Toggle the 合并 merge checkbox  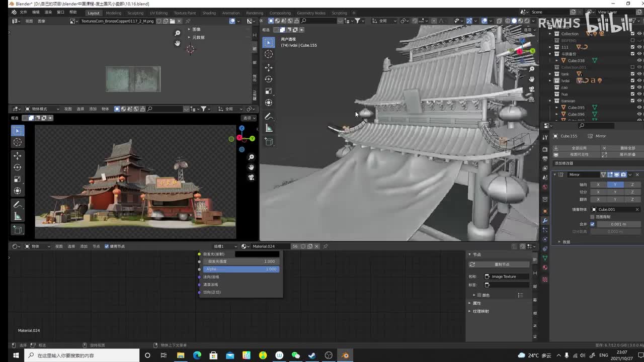(592, 224)
